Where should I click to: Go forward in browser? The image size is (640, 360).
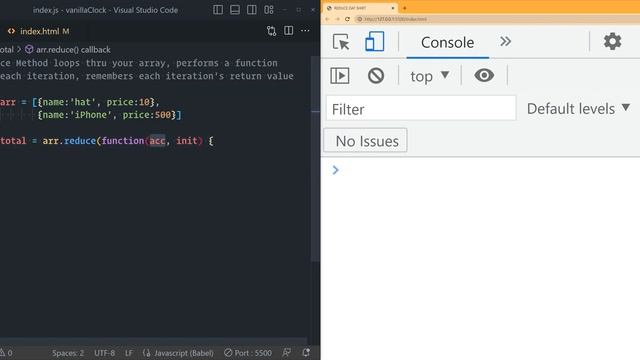tap(337, 19)
